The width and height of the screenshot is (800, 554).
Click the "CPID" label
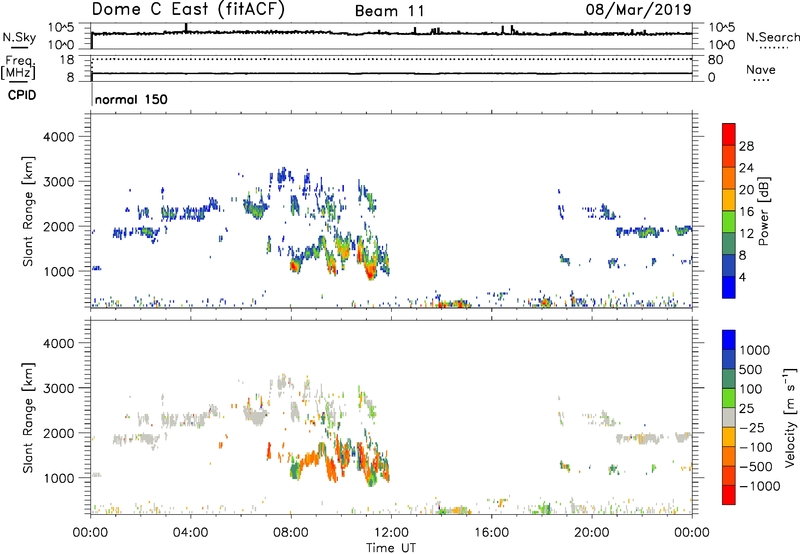coord(22,95)
